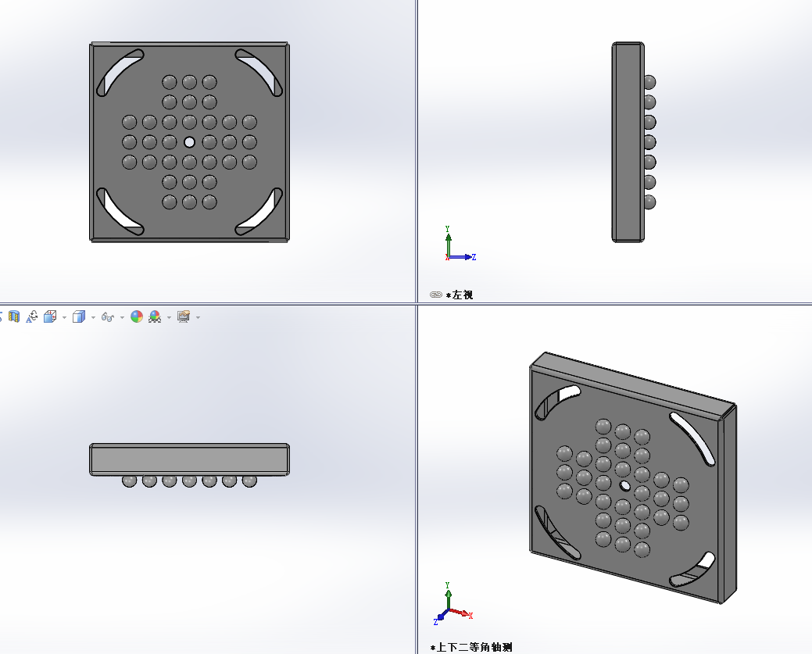The image size is (812, 654).
Task: Select the center hole in the front view plate
Action: click(190, 142)
